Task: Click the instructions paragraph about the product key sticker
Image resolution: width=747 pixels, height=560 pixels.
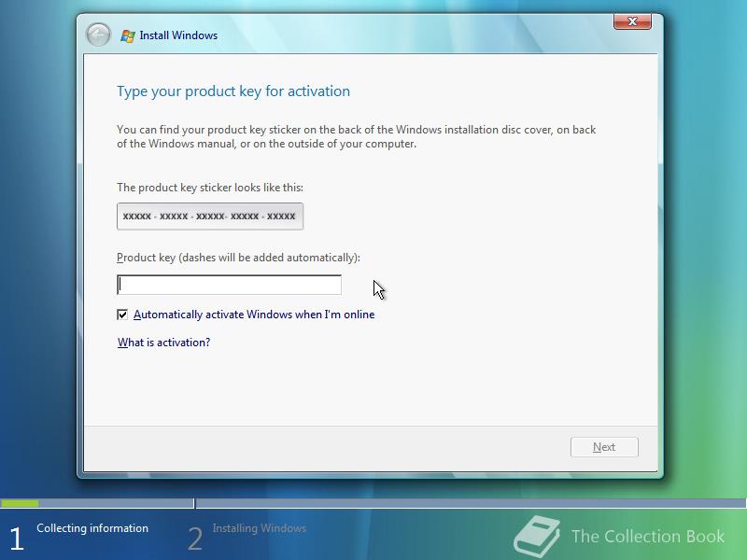Action: 357,136
